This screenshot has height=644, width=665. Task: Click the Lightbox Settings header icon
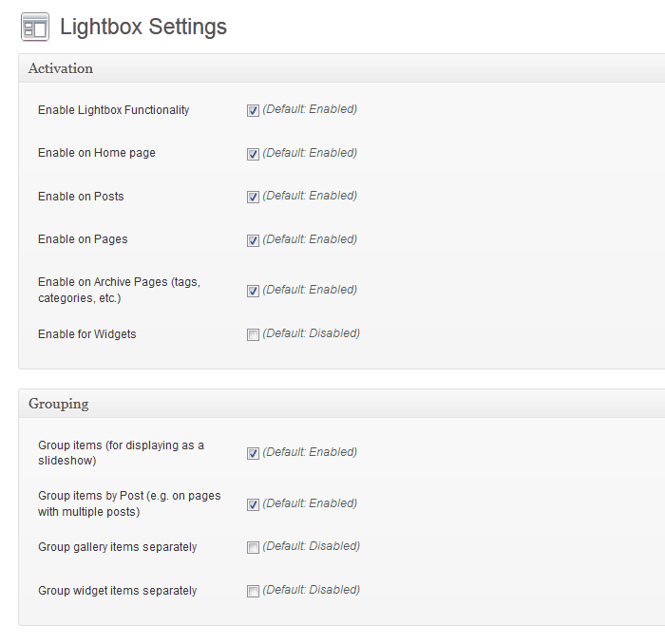pos(34,27)
